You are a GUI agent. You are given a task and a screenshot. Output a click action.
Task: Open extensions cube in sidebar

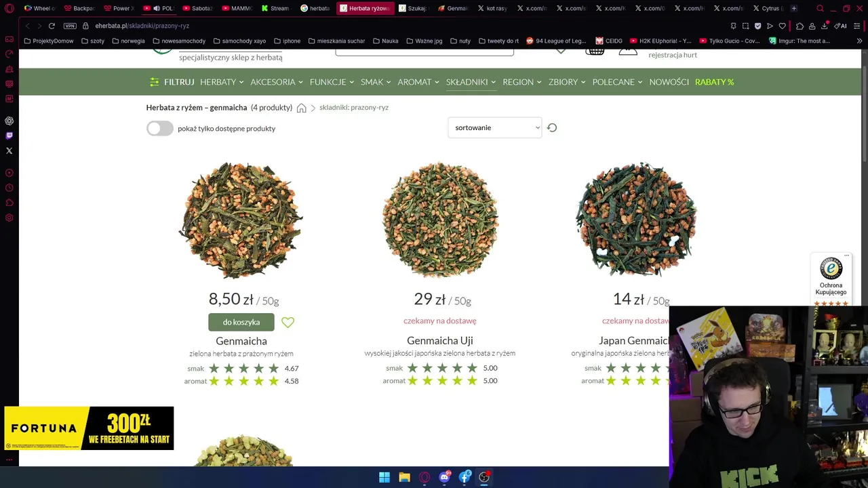pyautogui.click(x=9, y=203)
